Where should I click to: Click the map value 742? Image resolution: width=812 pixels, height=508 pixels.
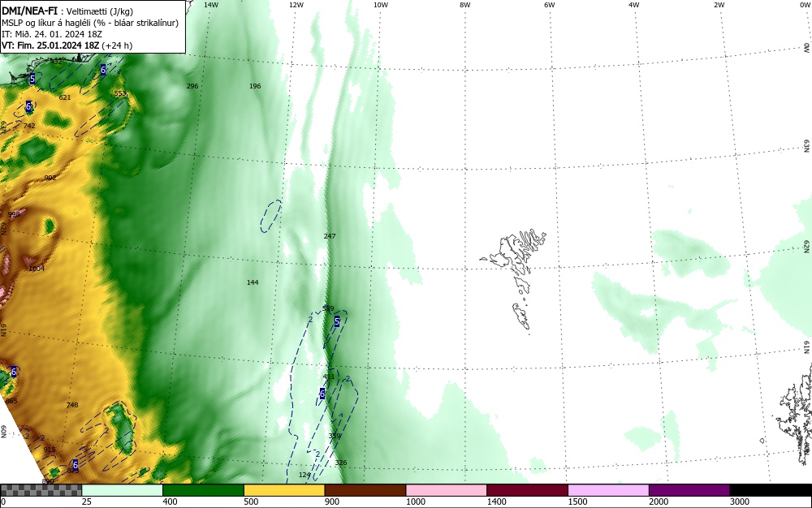tap(29, 126)
